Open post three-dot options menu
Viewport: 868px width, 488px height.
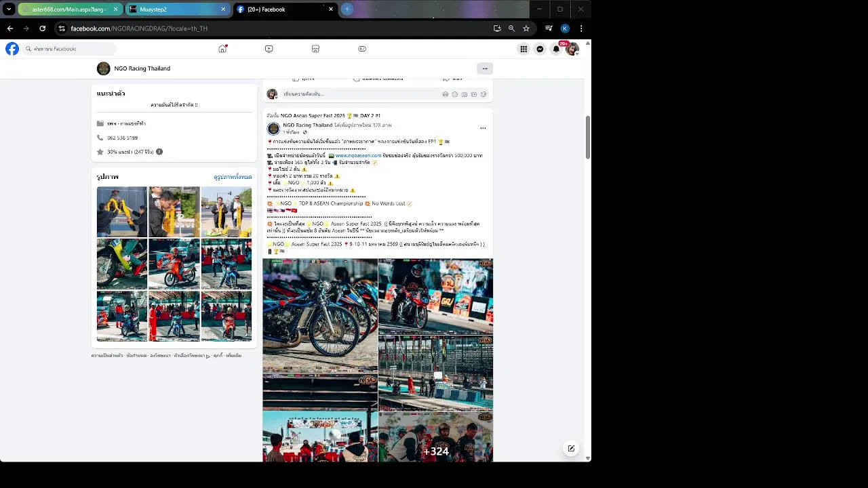click(483, 128)
